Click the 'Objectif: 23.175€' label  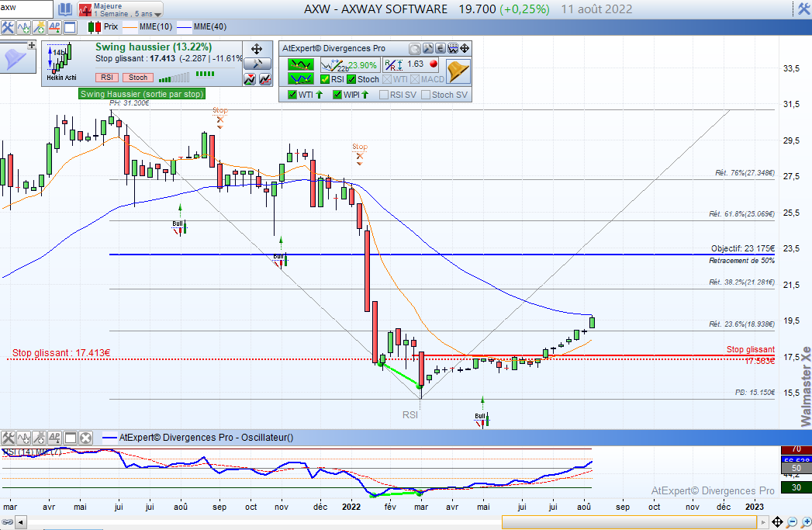tap(743, 248)
